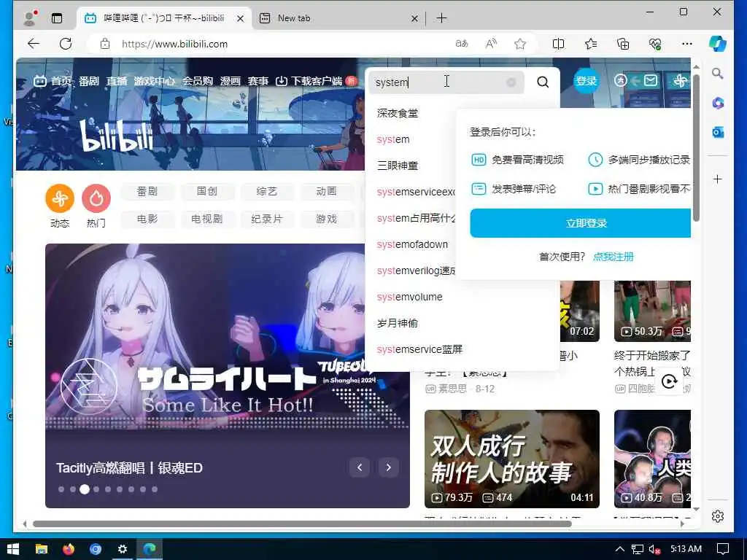This screenshot has height=560, width=747.
Task: Open 漫画 in the top navigation
Action: pos(230,81)
